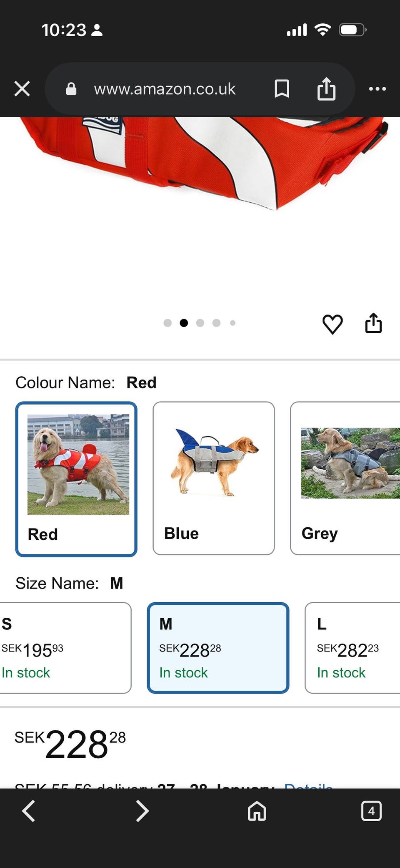Select the Blue colour option
The height and width of the screenshot is (868, 400).
(213, 478)
